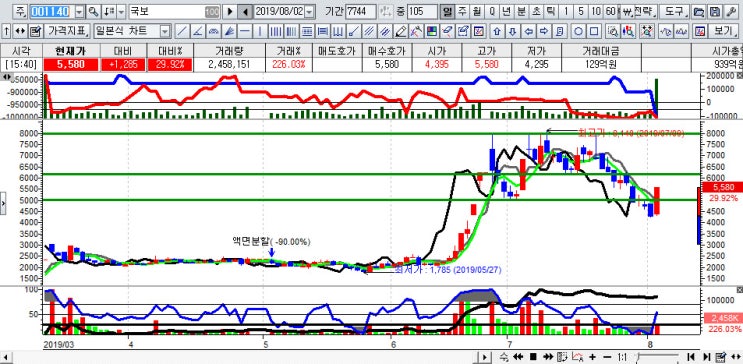Click the stop square playback button

tap(533, 356)
